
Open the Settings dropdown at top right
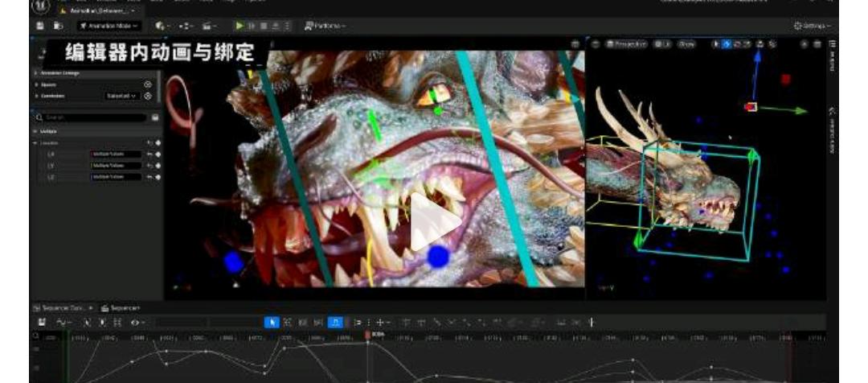pos(813,26)
